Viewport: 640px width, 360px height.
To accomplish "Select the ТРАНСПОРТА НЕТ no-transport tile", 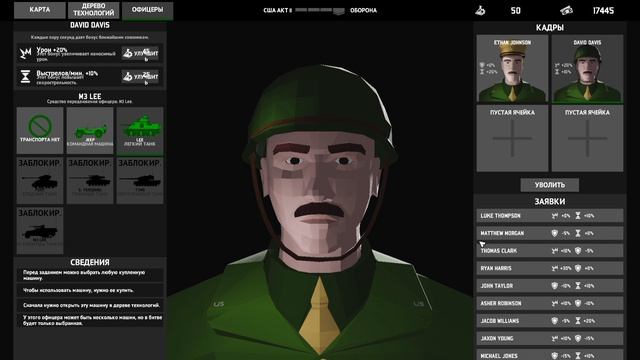I will 40,131.
